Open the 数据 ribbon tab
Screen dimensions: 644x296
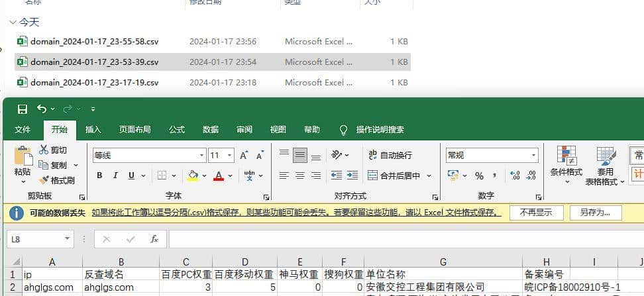pos(211,130)
